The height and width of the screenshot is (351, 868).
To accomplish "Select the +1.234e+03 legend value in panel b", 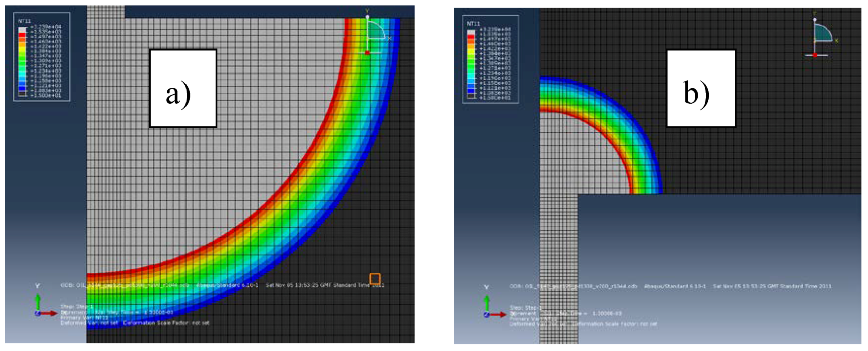I will pyautogui.click(x=495, y=73).
